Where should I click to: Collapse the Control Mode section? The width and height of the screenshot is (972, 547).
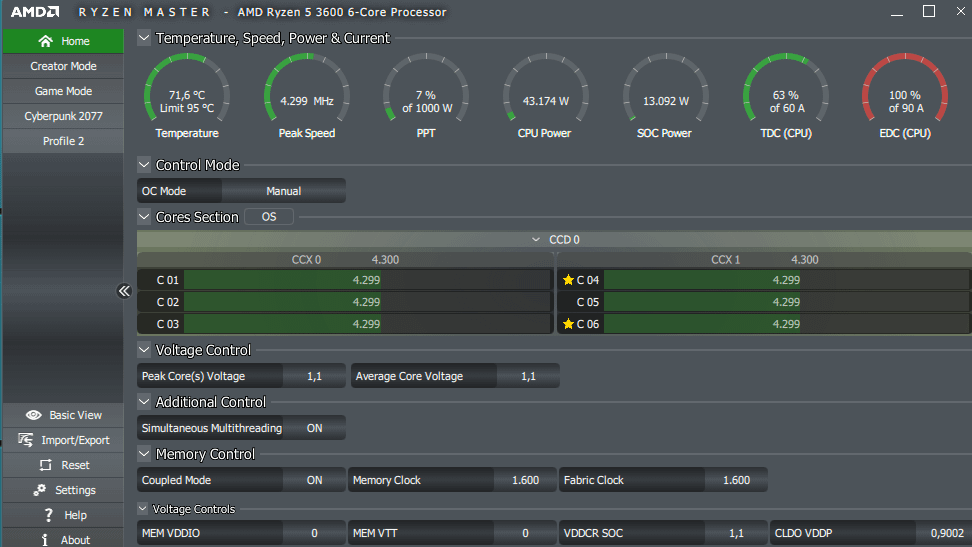(x=144, y=165)
